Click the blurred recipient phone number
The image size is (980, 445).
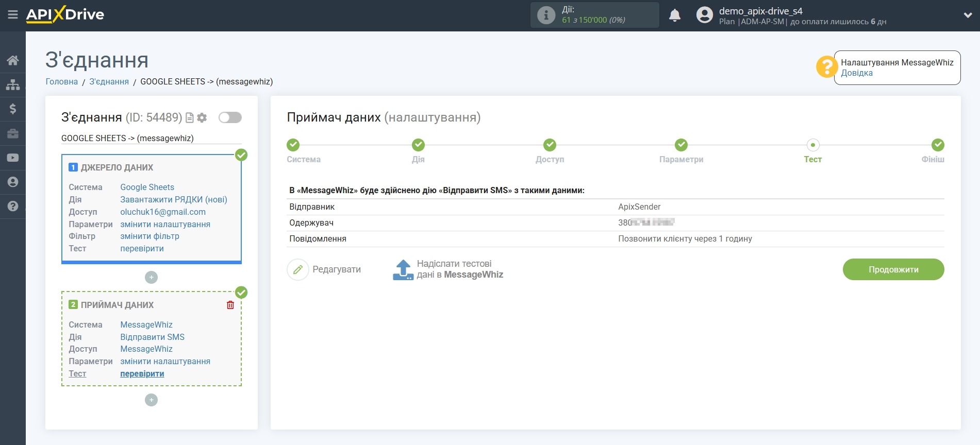[x=646, y=222]
